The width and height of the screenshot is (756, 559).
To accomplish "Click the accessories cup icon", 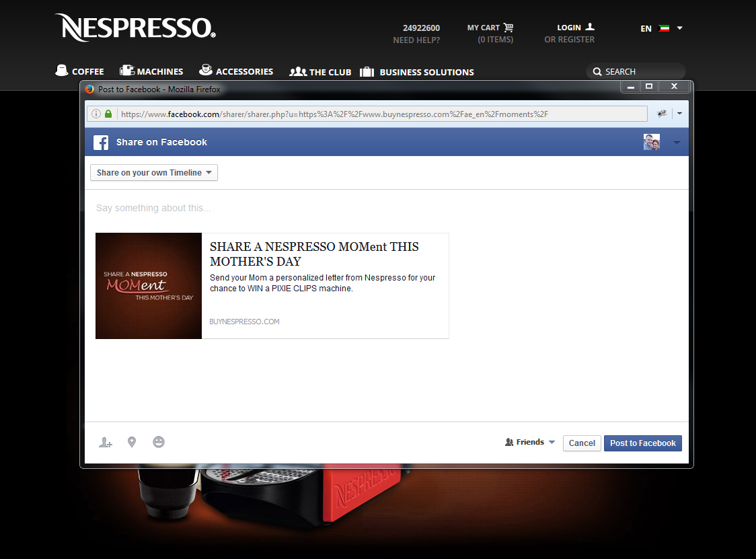I will click(206, 70).
